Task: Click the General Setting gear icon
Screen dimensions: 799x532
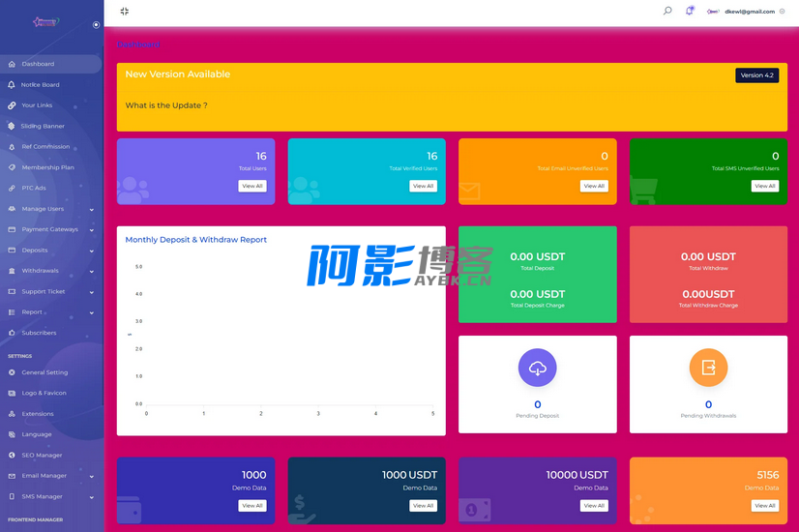Action: (x=12, y=372)
